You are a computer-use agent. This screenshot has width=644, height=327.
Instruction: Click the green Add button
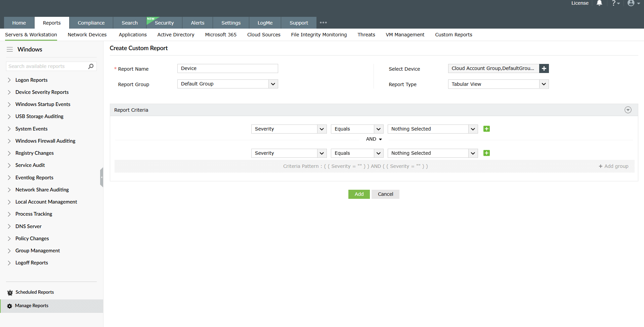pyautogui.click(x=359, y=194)
